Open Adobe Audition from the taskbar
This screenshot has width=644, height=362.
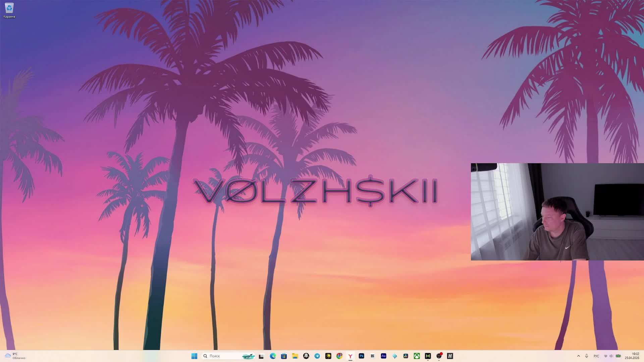tap(383, 356)
